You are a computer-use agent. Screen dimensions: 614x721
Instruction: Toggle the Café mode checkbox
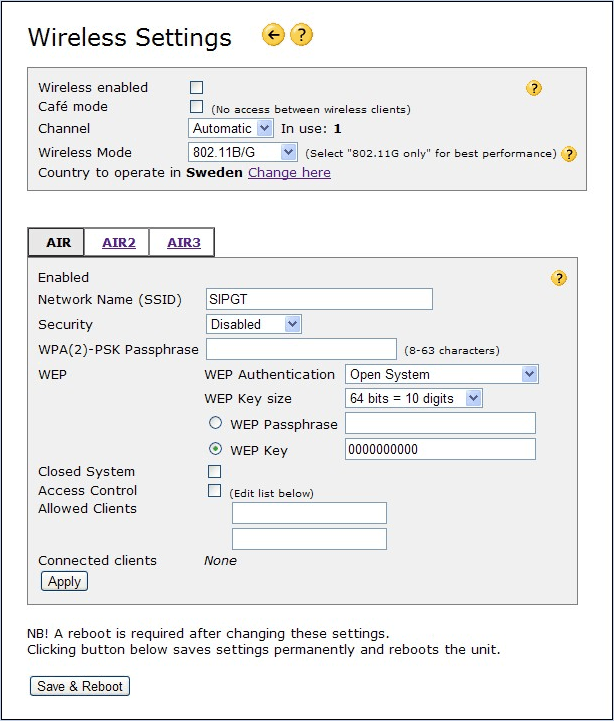pos(197,107)
